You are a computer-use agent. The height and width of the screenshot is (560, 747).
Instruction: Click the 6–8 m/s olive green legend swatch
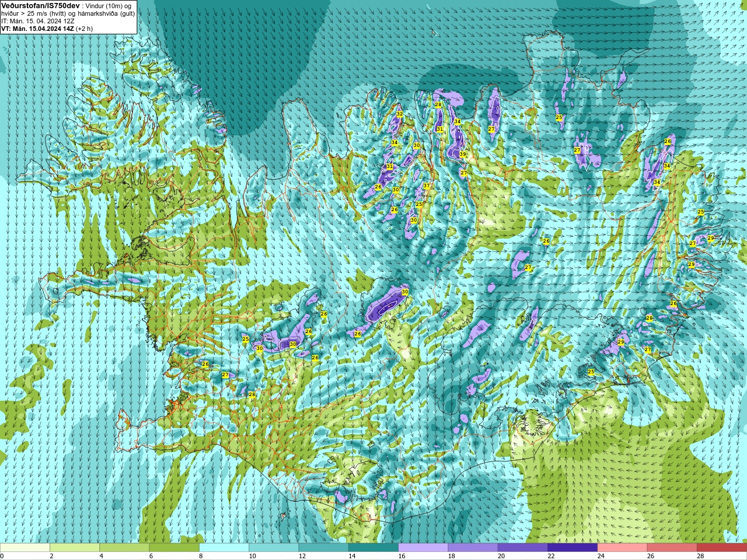pos(174,548)
